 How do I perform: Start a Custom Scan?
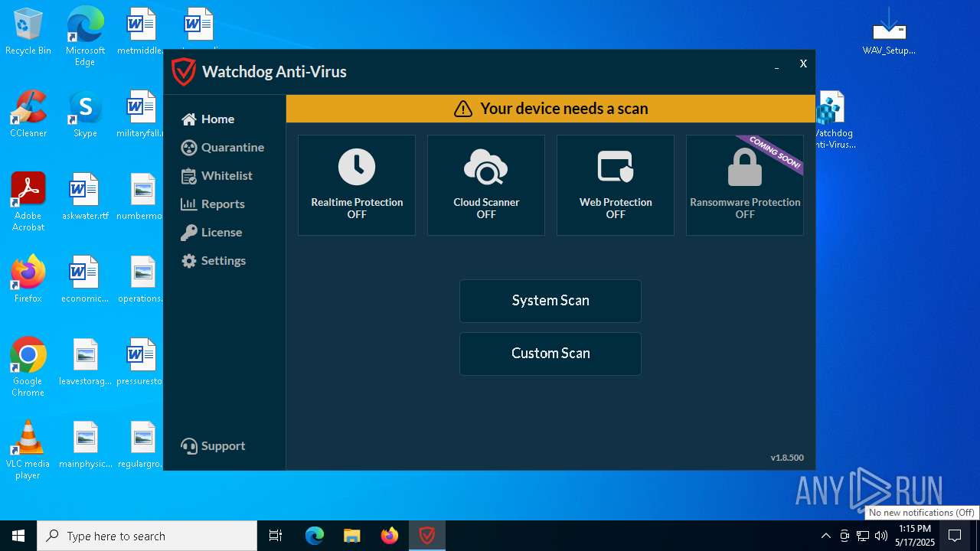click(550, 354)
